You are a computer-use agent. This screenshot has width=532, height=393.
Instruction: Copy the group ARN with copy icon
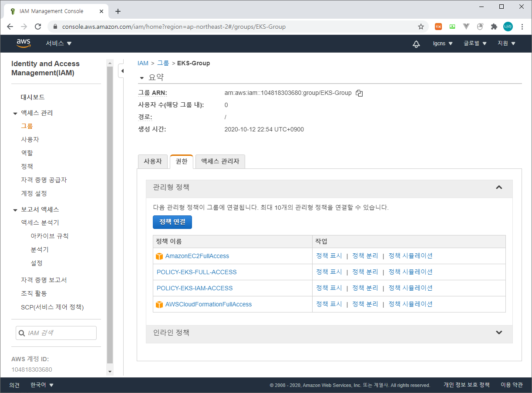(x=359, y=93)
